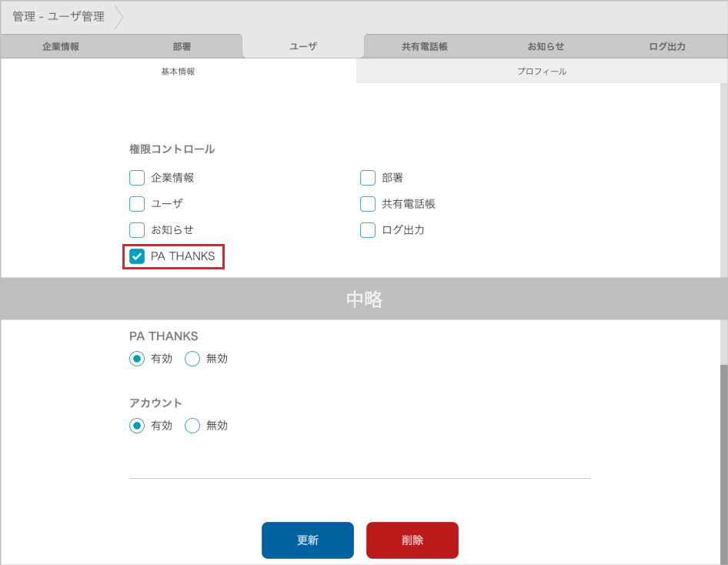Tick the ユーザ permission checkbox
Image resolution: width=728 pixels, height=565 pixels.
[x=137, y=204]
